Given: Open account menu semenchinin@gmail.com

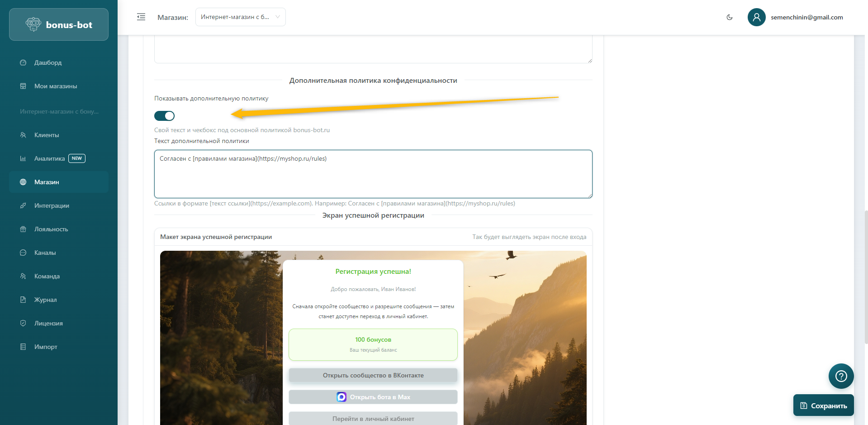Looking at the screenshot, I should 806,17.
